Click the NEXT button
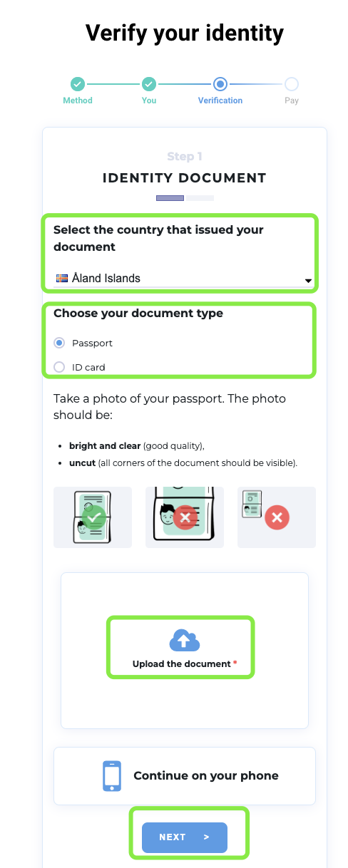 185,837
